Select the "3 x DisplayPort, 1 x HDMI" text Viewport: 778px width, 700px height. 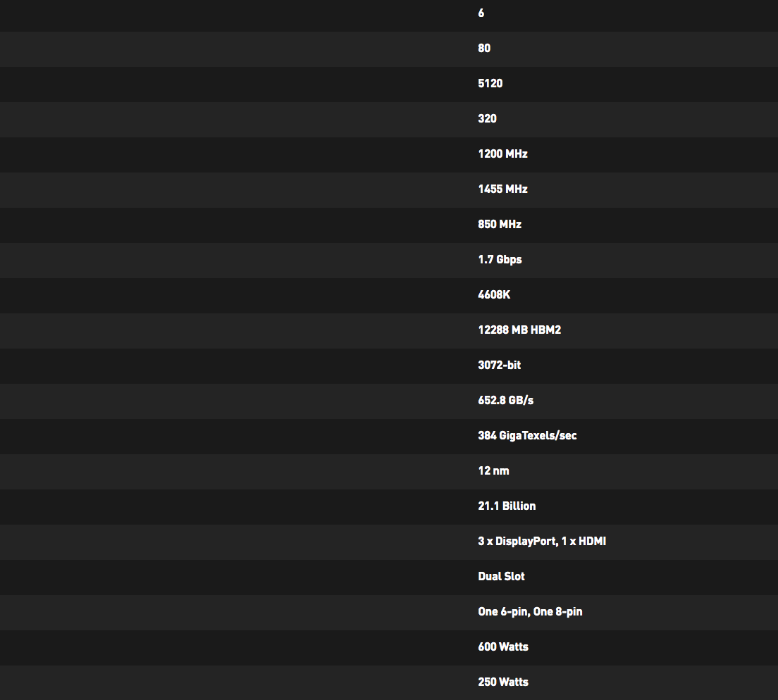click(542, 542)
